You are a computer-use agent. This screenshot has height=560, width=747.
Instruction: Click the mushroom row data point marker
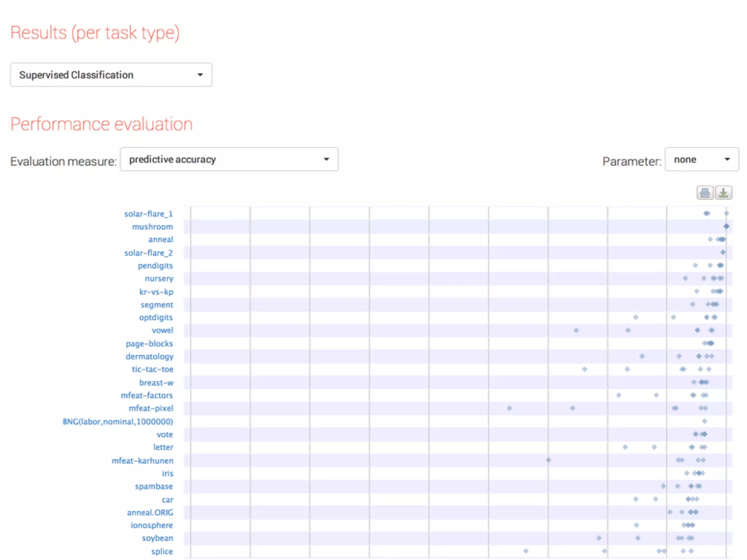coord(726,226)
